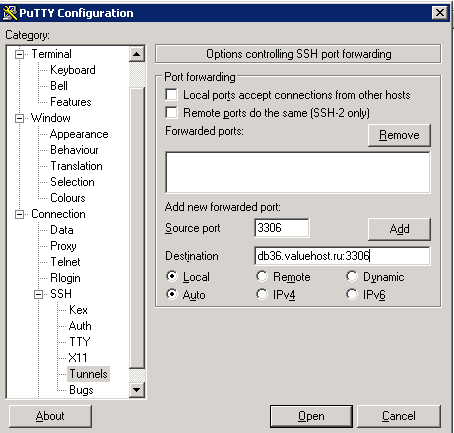Collapse the SSH subtree

point(39,294)
